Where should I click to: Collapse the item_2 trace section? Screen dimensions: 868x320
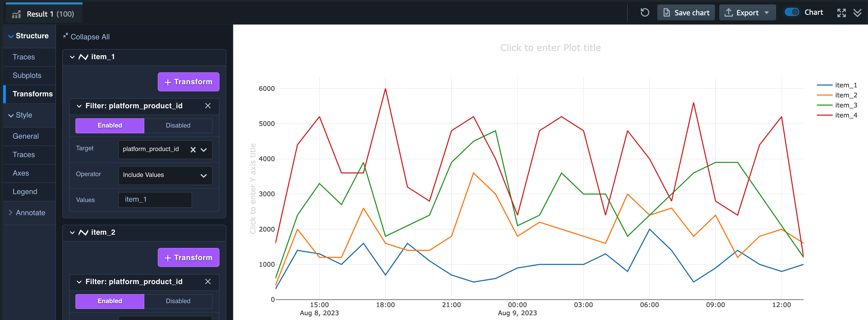(x=72, y=233)
